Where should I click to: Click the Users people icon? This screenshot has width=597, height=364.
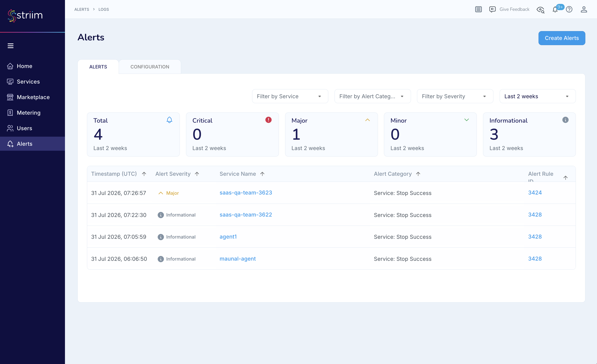coord(10,128)
